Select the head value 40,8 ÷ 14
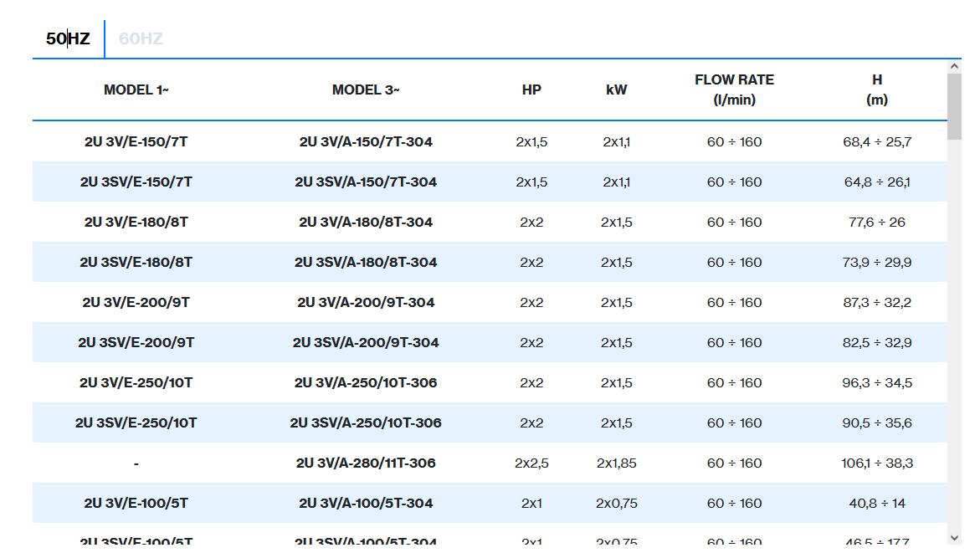 876,504
